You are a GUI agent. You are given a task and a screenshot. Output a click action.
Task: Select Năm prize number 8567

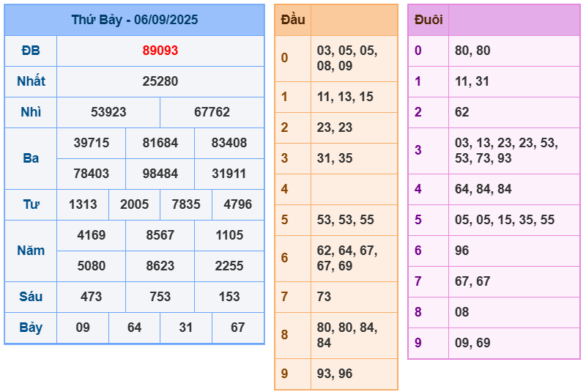tap(160, 235)
